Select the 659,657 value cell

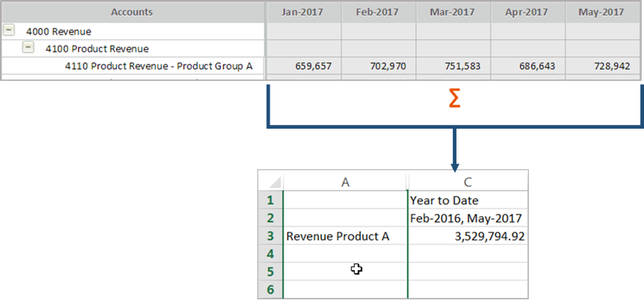304,66
